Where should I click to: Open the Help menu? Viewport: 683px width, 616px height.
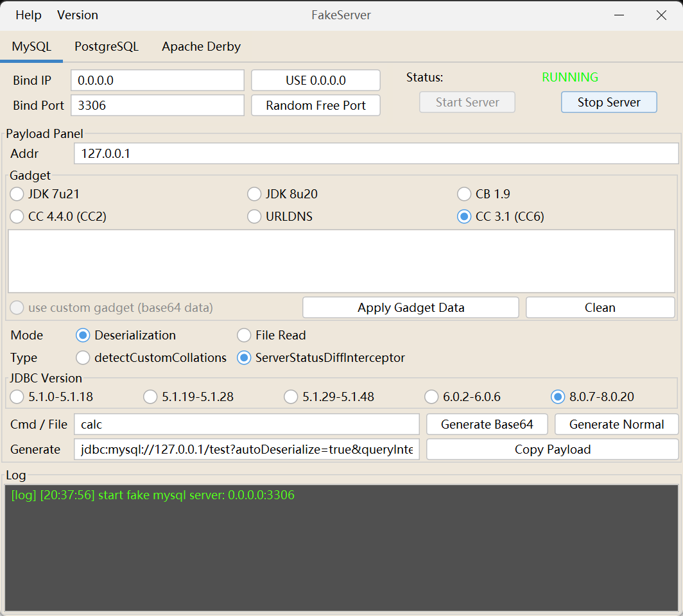28,15
